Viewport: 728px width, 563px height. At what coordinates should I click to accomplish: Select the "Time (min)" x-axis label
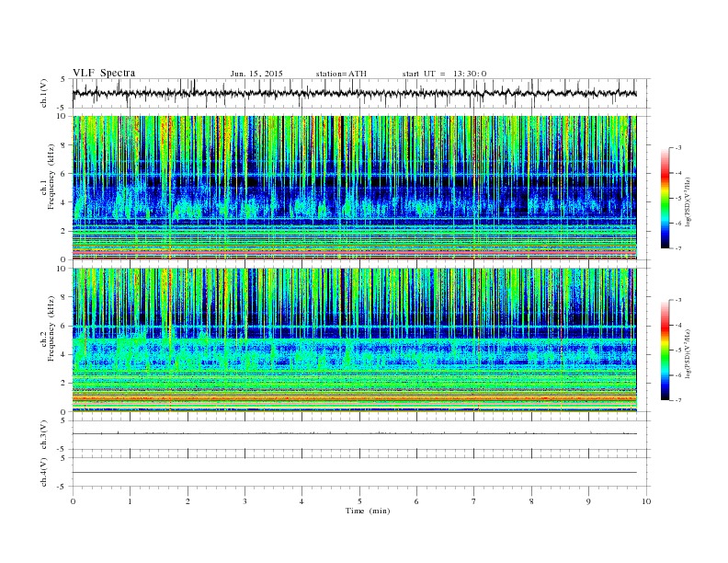click(368, 511)
